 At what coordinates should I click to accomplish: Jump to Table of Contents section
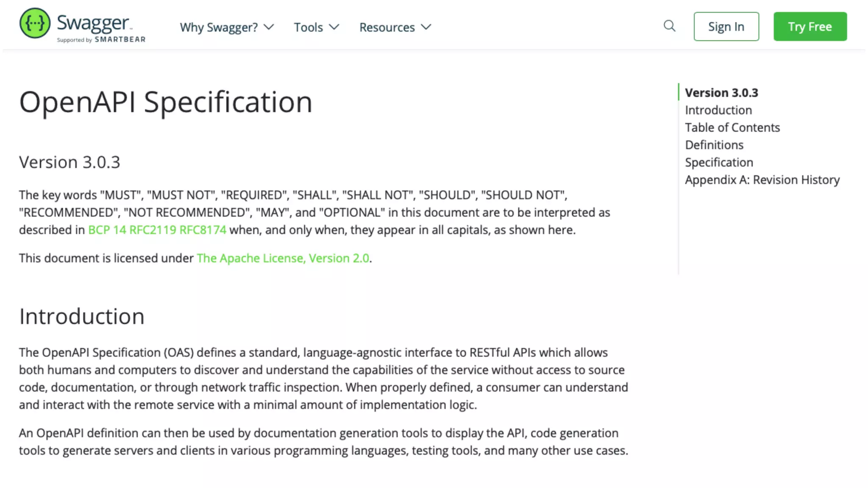click(732, 128)
